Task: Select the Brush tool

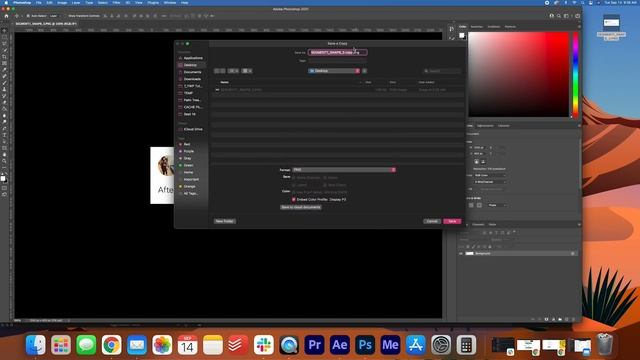Action: tap(4, 83)
